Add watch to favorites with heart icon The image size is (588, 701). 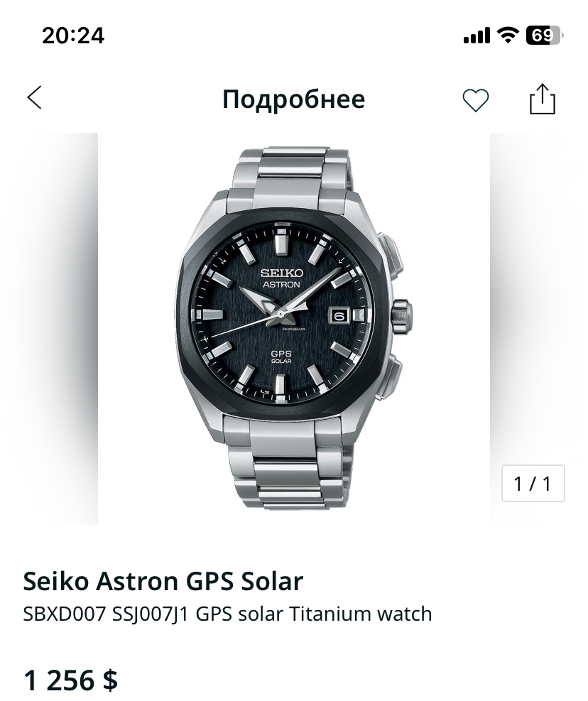475,100
